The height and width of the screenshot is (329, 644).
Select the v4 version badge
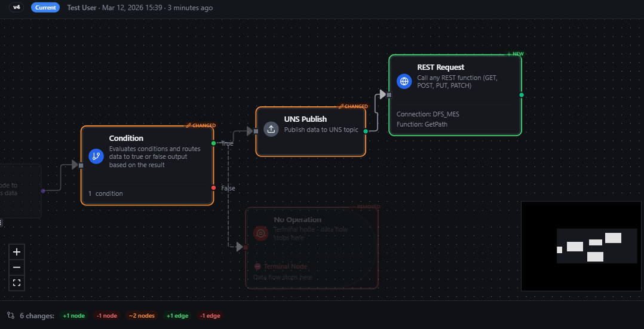point(16,8)
